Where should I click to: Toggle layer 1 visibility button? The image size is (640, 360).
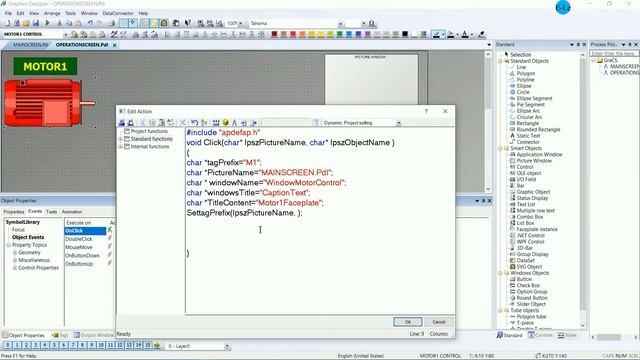17,346
